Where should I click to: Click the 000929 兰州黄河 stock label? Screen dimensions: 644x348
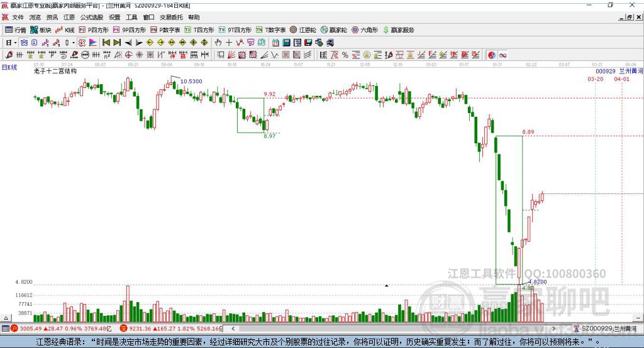[619, 72]
